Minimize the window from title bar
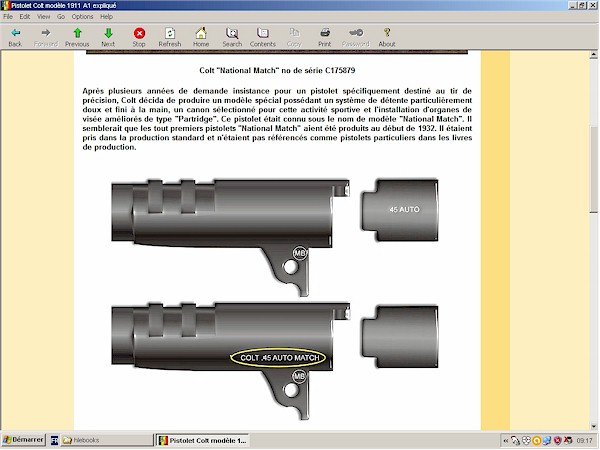This screenshot has height=450, width=600. tap(572, 5)
